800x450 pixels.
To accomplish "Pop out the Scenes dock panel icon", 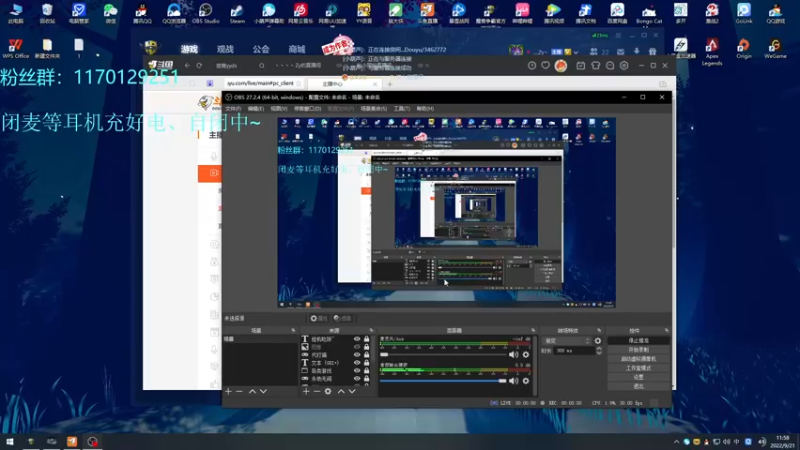I will pos(293,331).
